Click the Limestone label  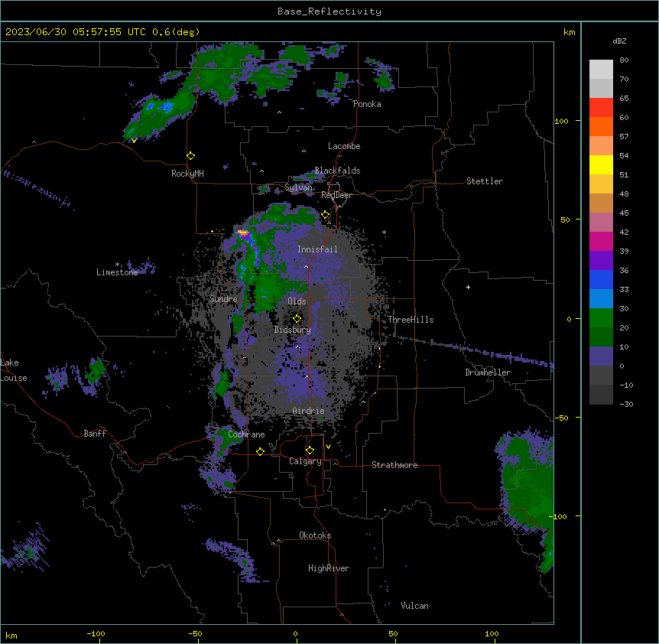tap(117, 272)
